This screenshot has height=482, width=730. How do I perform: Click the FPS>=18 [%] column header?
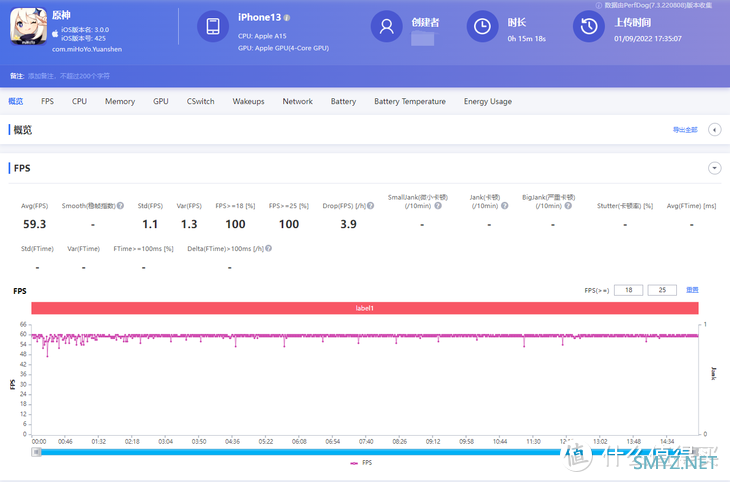click(x=235, y=206)
